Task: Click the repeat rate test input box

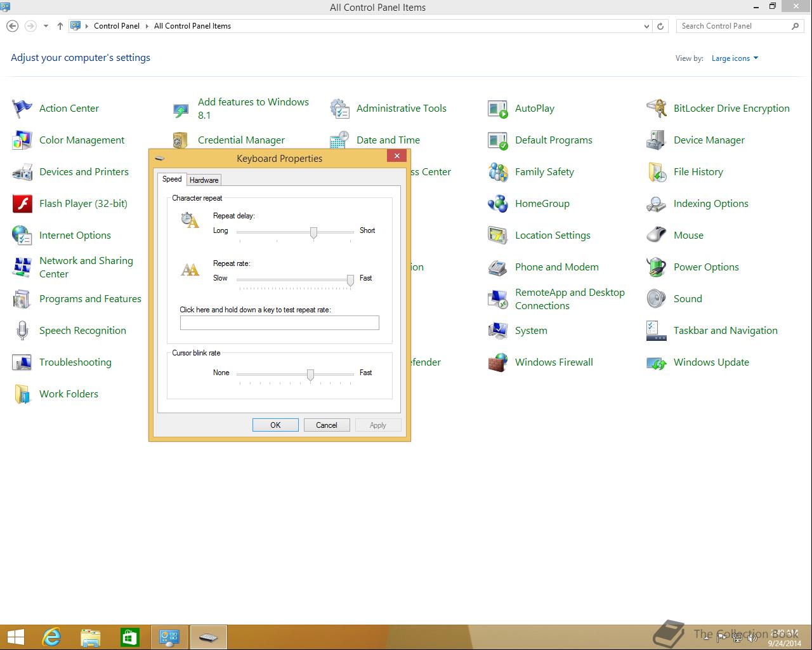Action: point(280,322)
